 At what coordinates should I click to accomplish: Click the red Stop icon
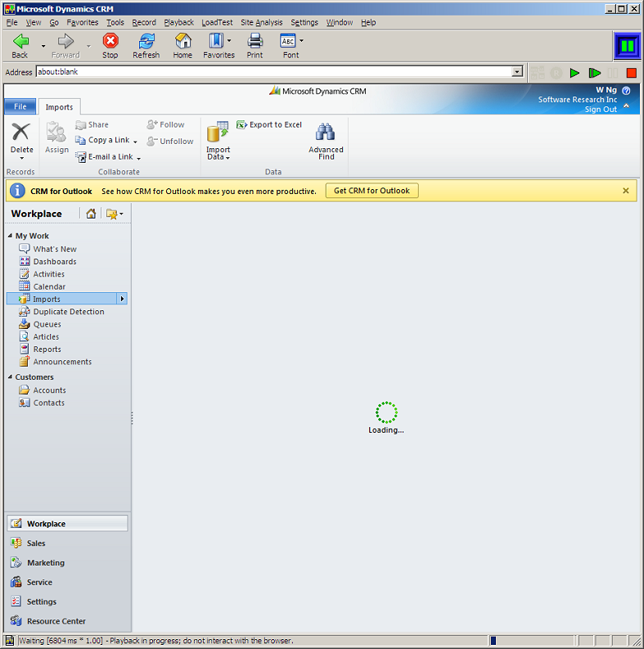[110, 41]
